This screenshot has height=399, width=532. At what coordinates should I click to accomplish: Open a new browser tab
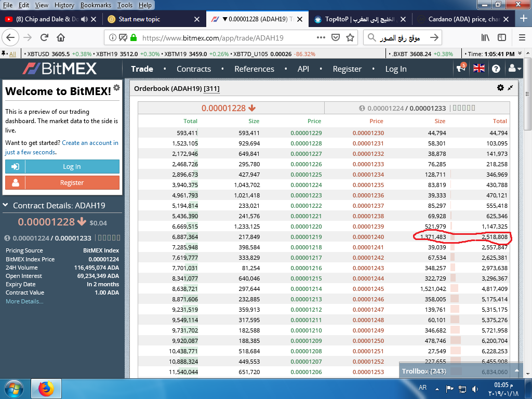pos(524,18)
